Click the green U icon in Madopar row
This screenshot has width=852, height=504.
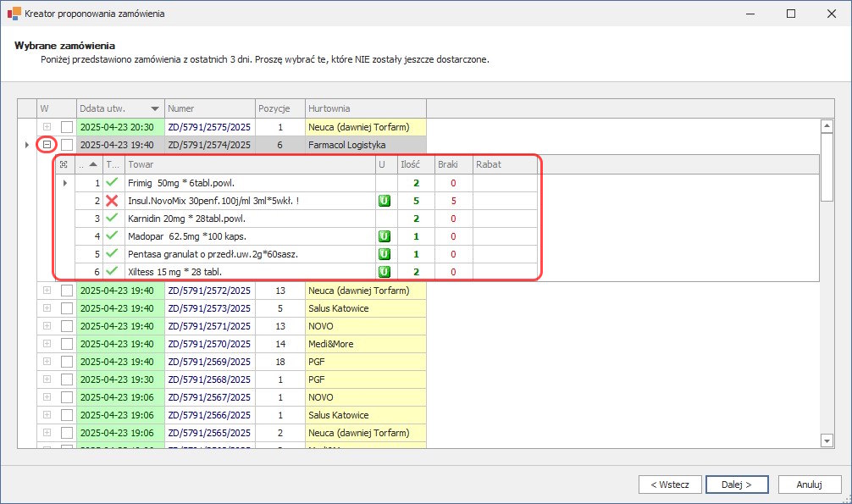pos(384,236)
